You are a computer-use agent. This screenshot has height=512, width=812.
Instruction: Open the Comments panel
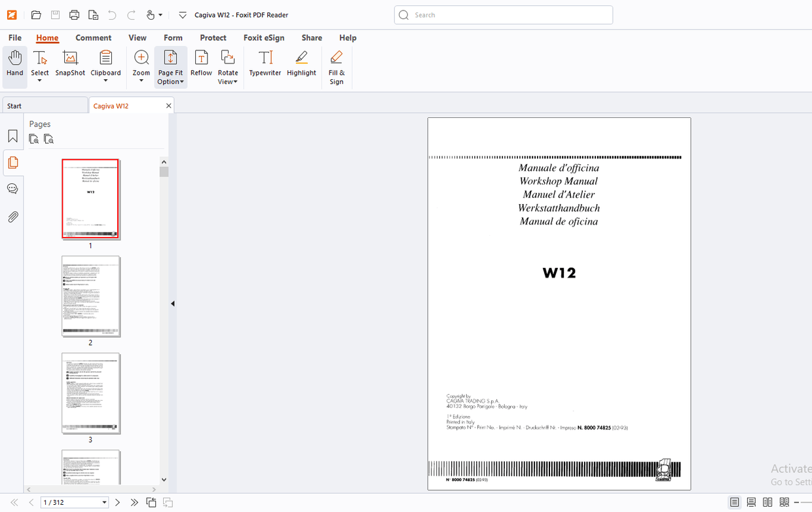pos(12,189)
